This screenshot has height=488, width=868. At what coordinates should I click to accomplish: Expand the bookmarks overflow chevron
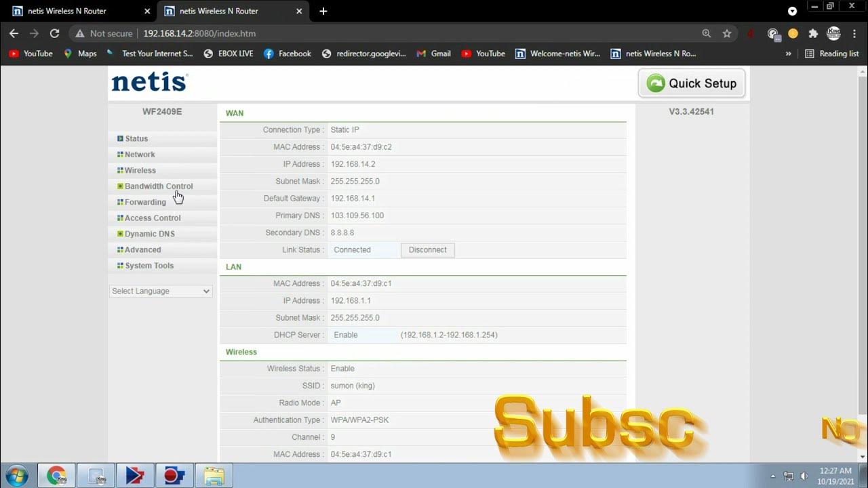[x=788, y=54]
